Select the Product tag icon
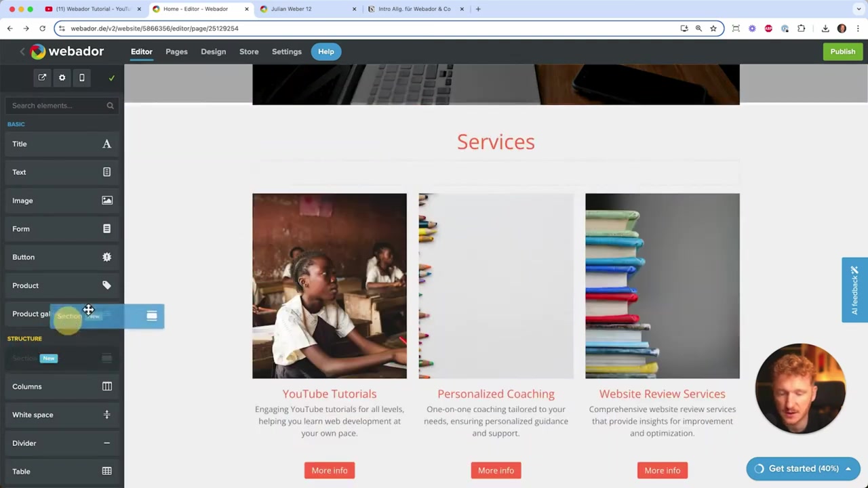The height and width of the screenshot is (488, 868). coord(106,285)
